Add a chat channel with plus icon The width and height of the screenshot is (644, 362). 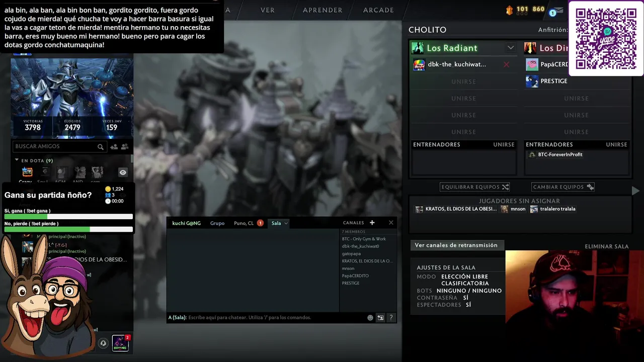[372, 223]
